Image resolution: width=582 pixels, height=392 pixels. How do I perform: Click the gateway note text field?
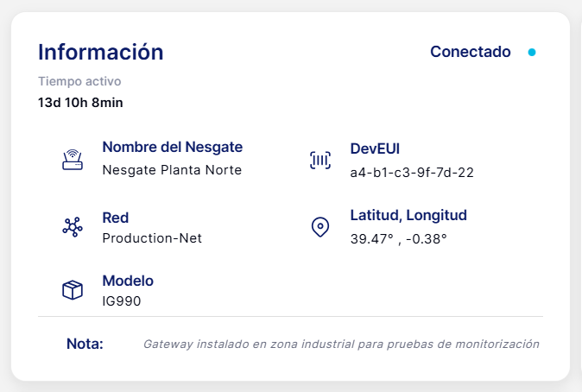click(341, 345)
